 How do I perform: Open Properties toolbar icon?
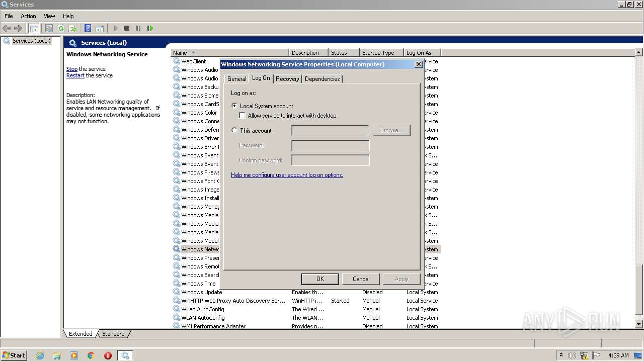49,28
